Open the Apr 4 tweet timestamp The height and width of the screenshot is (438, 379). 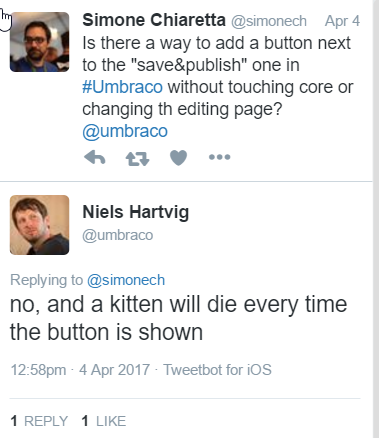coord(342,21)
